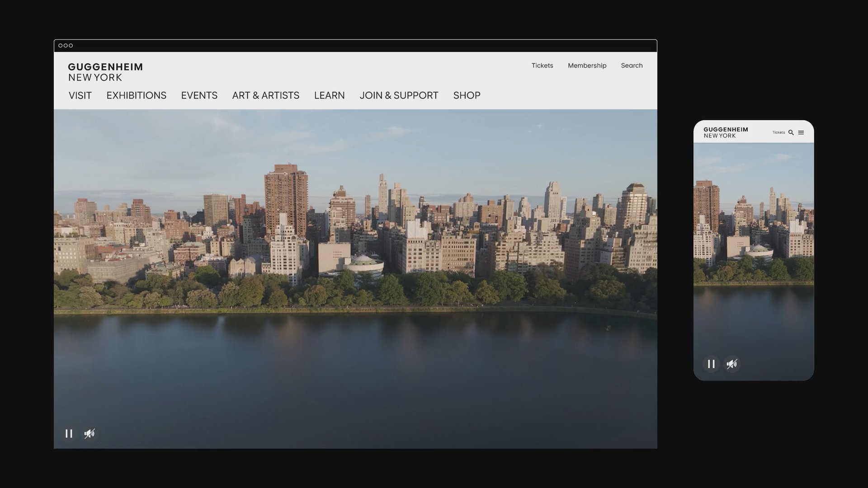Screen dimensions: 868x488
Task: Unmute the desktop hero video
Action: [90, 433]
